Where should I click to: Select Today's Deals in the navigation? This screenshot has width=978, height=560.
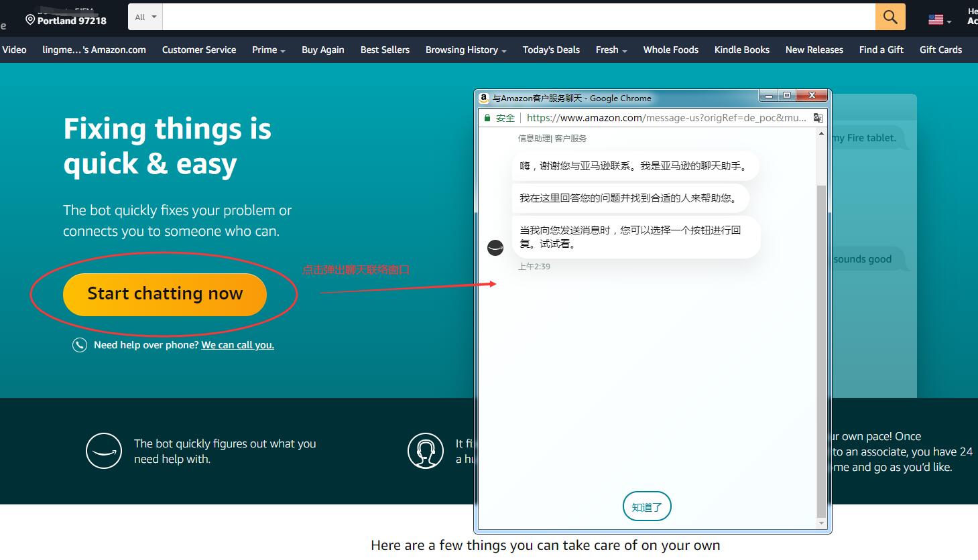click(551, 50)
